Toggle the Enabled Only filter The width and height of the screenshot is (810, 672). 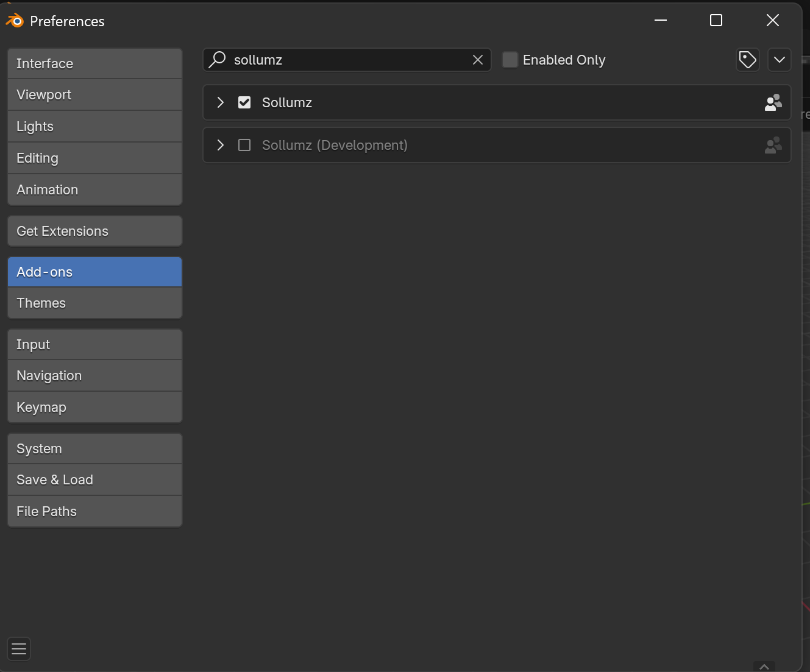click(x=510, y=60)
